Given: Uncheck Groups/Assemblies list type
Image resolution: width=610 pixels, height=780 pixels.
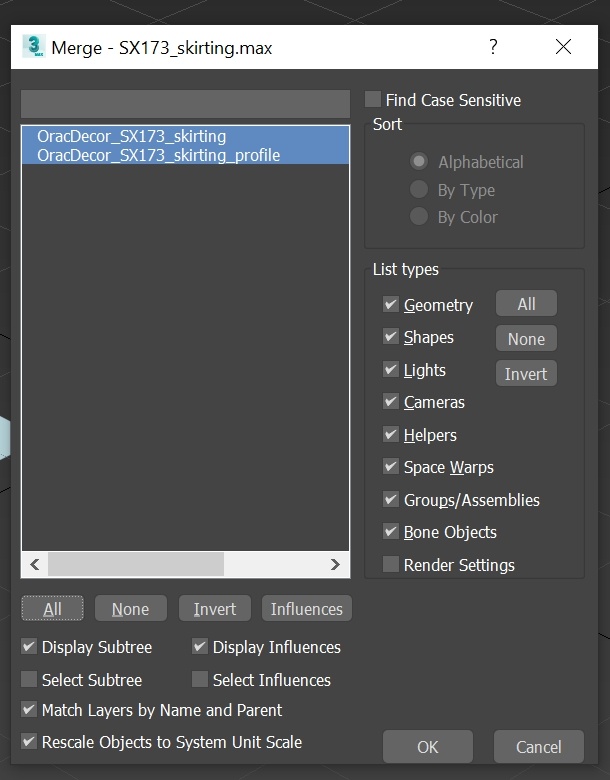Looking at the screenshot, I should (x=391, y=499).
